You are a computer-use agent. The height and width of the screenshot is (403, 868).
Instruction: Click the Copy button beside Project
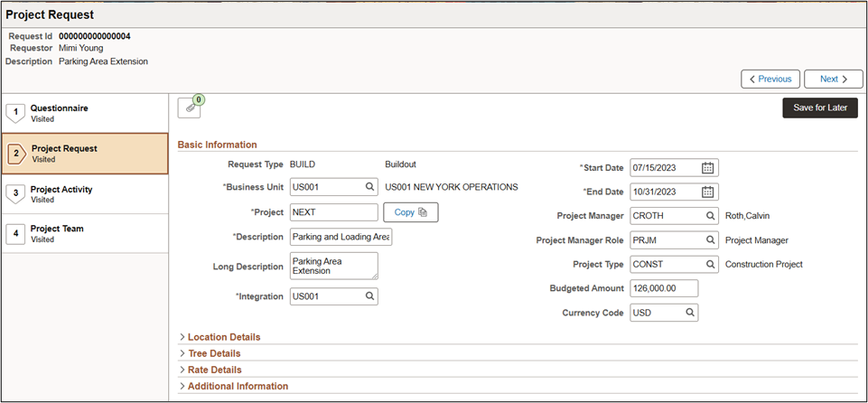pos(411,212)
